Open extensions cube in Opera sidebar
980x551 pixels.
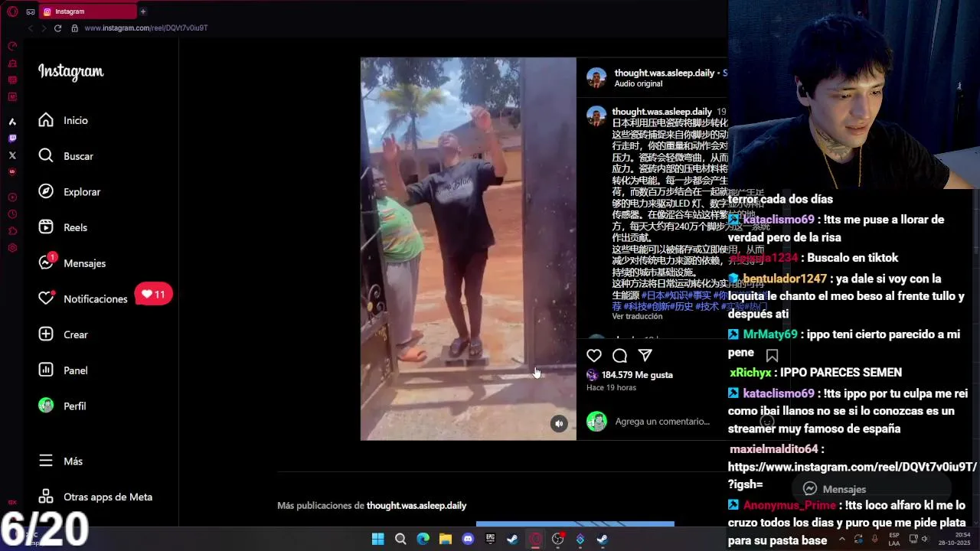point(12,231)
